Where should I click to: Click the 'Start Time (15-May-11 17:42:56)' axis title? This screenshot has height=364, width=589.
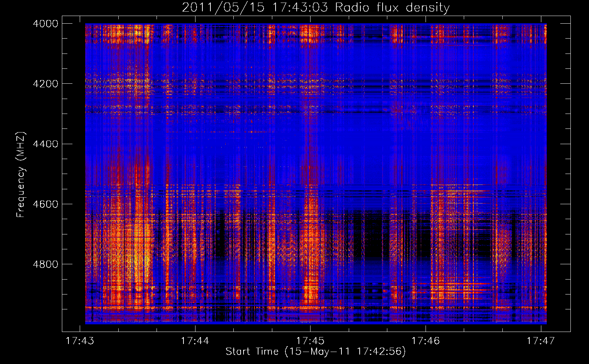[316, 352]
